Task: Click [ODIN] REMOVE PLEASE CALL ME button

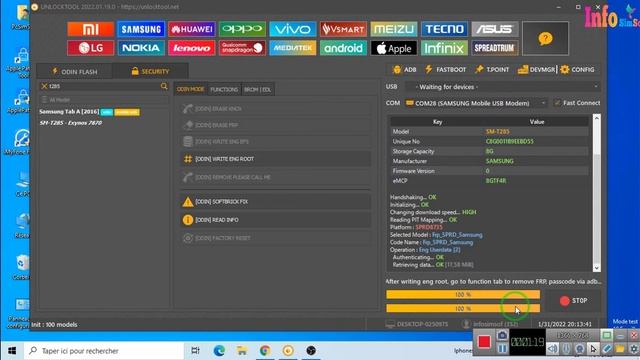Action: click(276, 177)
